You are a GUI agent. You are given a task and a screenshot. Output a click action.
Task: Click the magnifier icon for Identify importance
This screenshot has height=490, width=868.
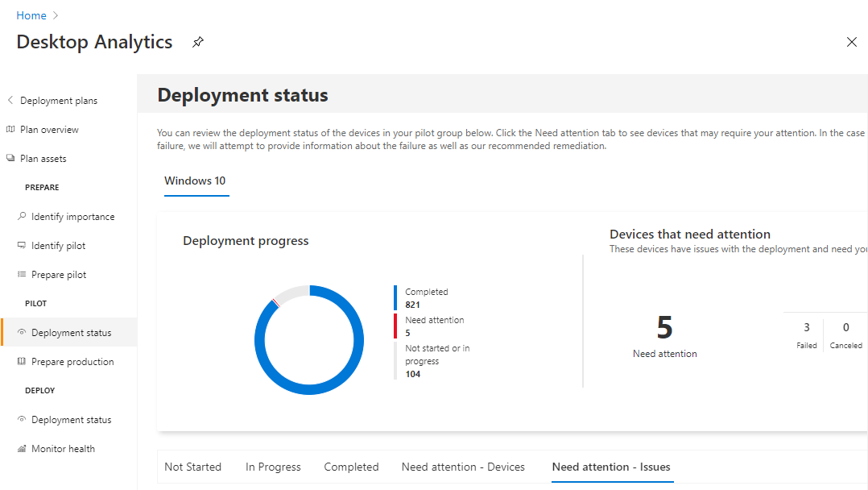tap(22, 216)
